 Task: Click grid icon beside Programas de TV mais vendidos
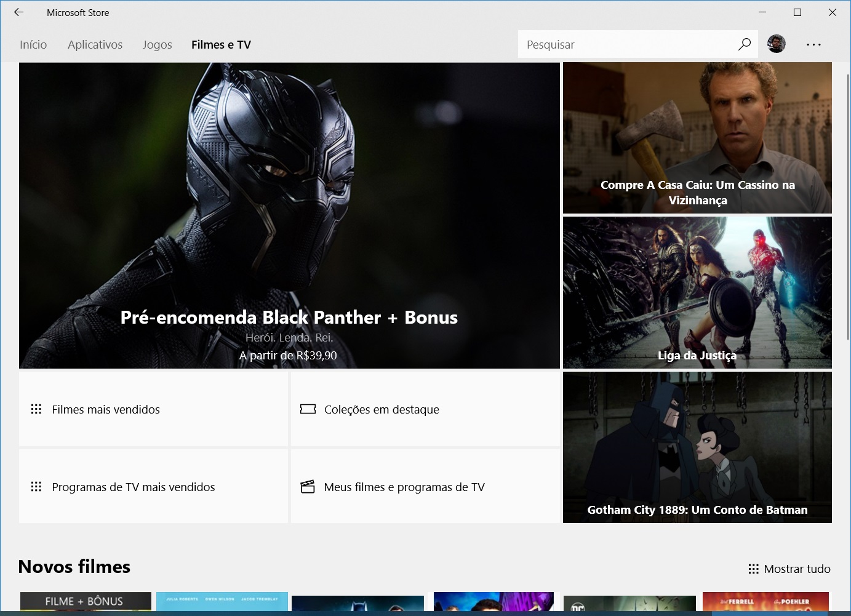point(36,487)
